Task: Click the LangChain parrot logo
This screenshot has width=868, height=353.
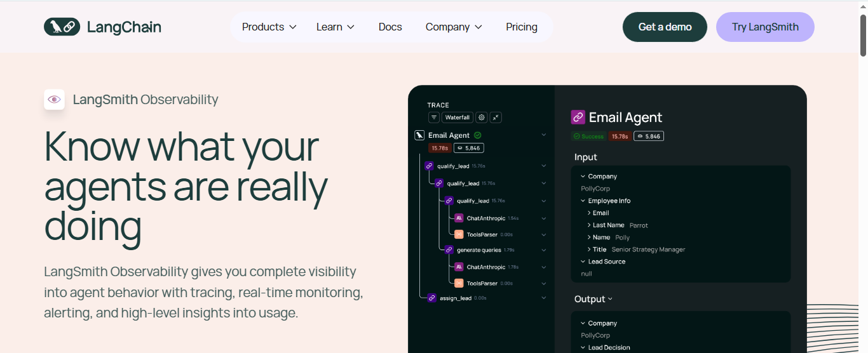Action: coord(62,27)
